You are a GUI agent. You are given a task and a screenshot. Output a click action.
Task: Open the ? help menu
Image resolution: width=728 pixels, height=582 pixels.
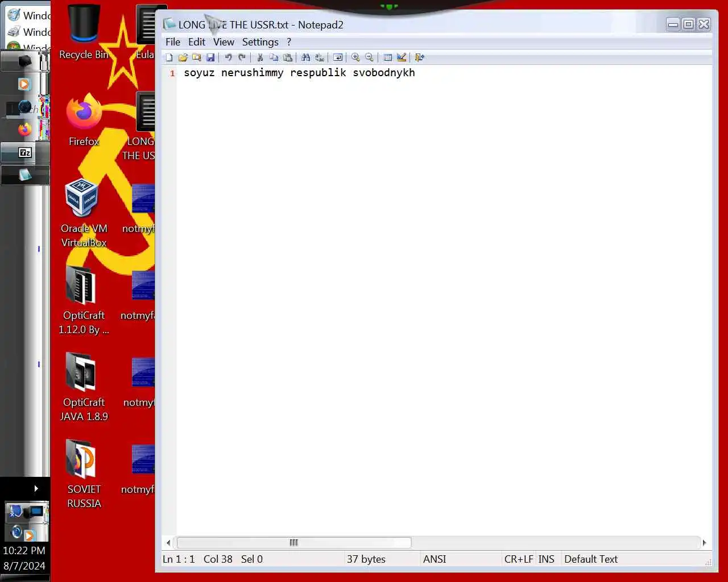coord(289,42)
